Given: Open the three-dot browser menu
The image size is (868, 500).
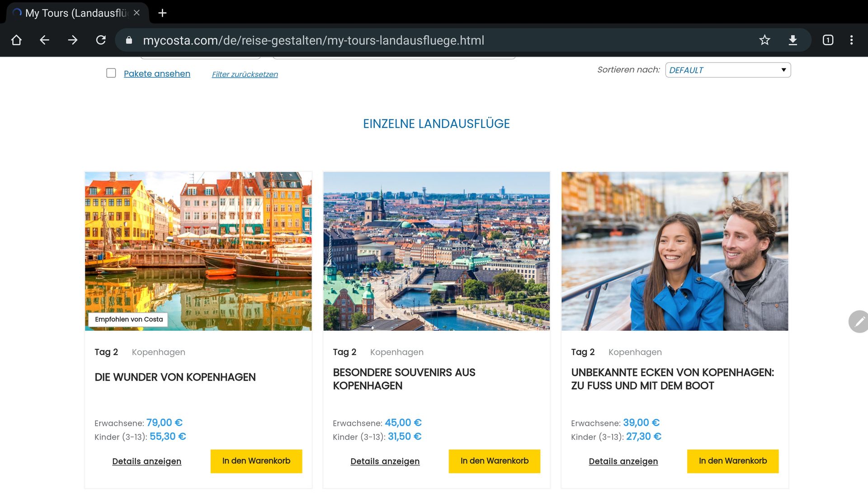Looking at the screenshot, I should click(851, 40).
